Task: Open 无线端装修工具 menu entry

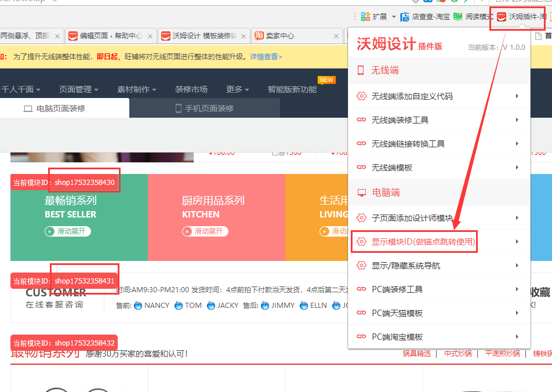Action: pos(439,120)
